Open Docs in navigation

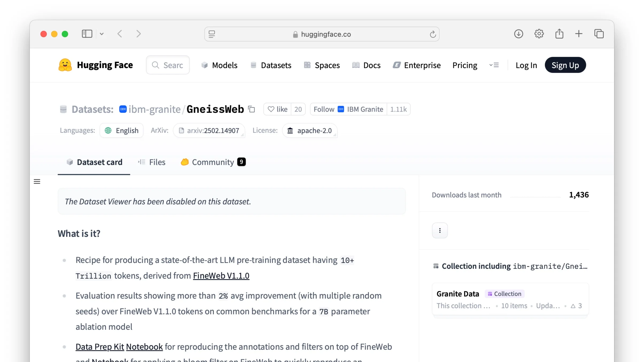[x=366, y=65]
